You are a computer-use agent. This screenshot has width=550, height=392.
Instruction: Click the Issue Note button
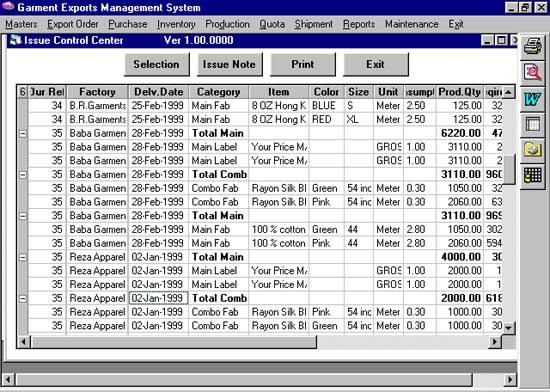pyautogui.click(x=229, y=65)
